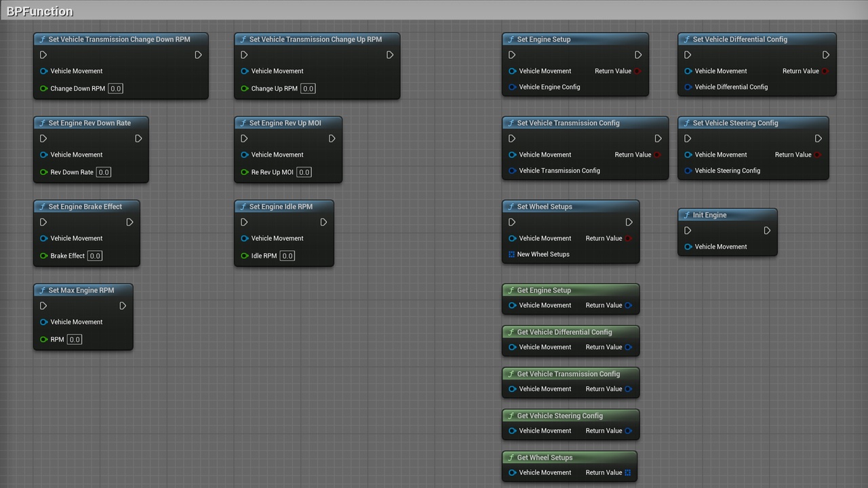
Task: Select the Set Vehicle Transmission Change Up RPM node title
Action: click(x=315, y=39)
